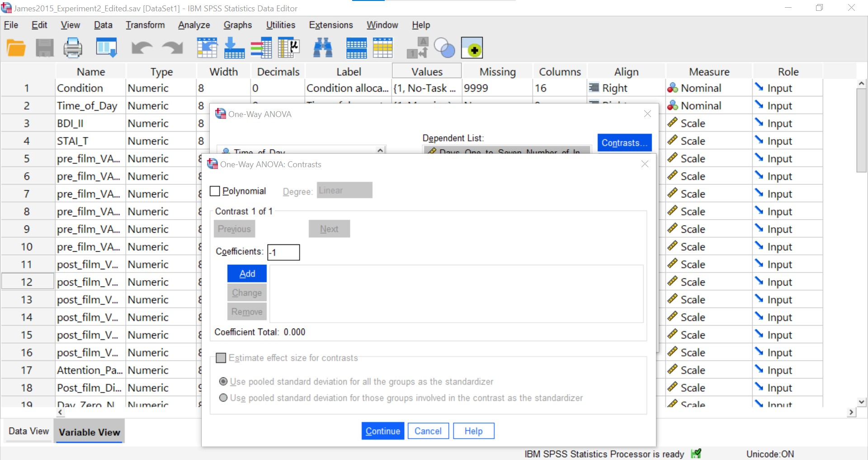The width and height of the screenshot is (868, 460).
Task: Click the Remove coefficient button
Action: point(247,311)
